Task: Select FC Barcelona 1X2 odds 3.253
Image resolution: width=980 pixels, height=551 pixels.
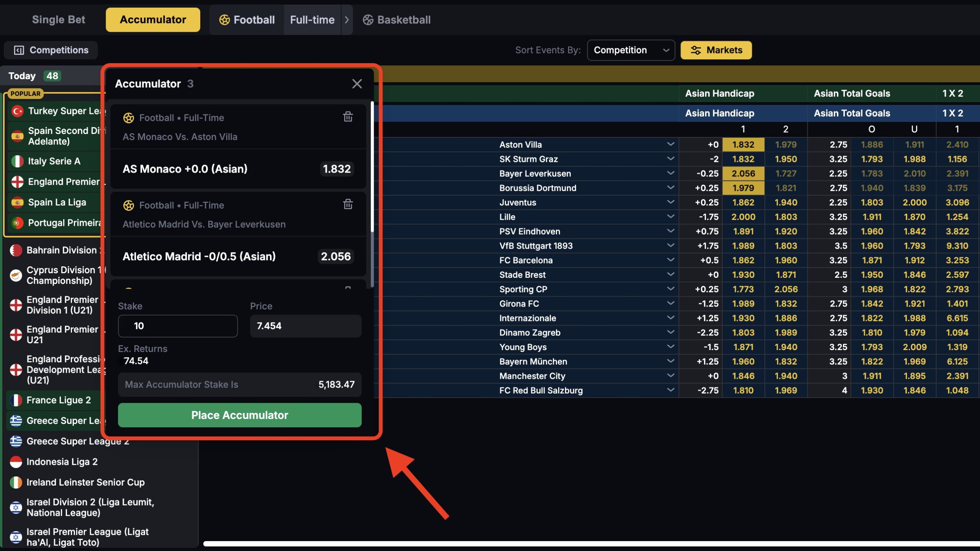Action: [x=957, y=261]
